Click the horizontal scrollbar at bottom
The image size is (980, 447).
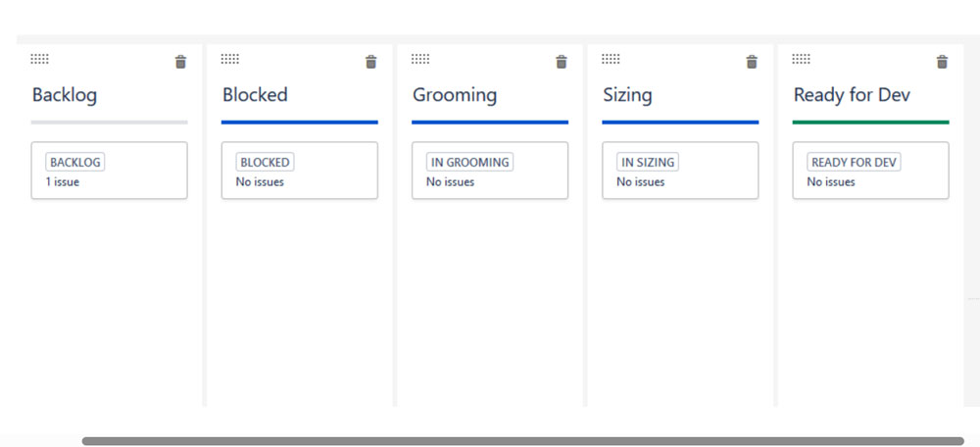(x=523, y=441)
